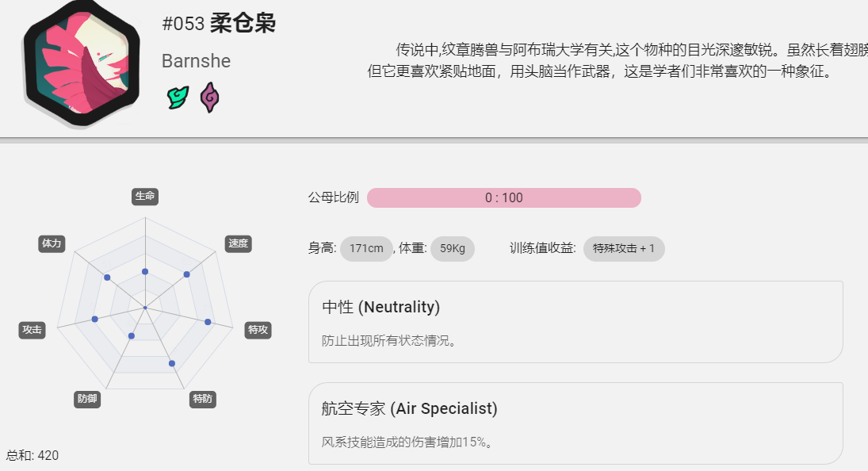The height and width of the screenshot is (471, 868).
Task: Select the 防御 stat label
Action: [87, 399]
